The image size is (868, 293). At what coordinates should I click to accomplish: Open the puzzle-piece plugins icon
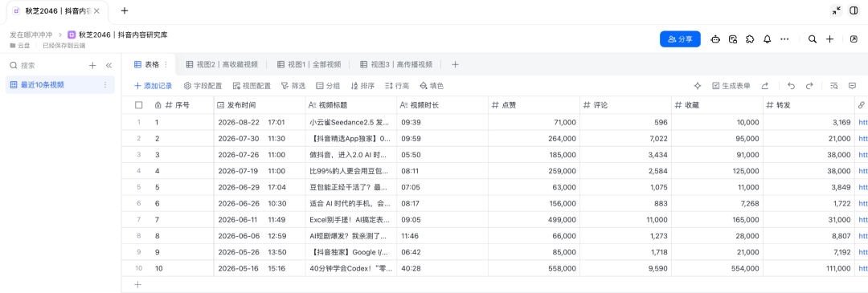750,39
